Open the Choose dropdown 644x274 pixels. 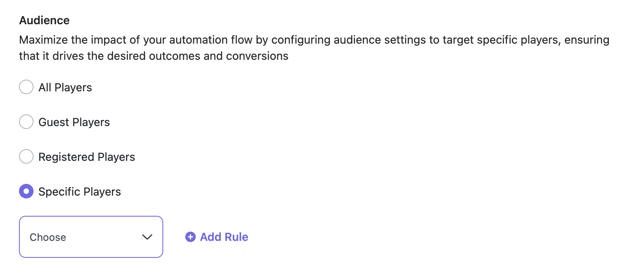(x=91, y=237)
